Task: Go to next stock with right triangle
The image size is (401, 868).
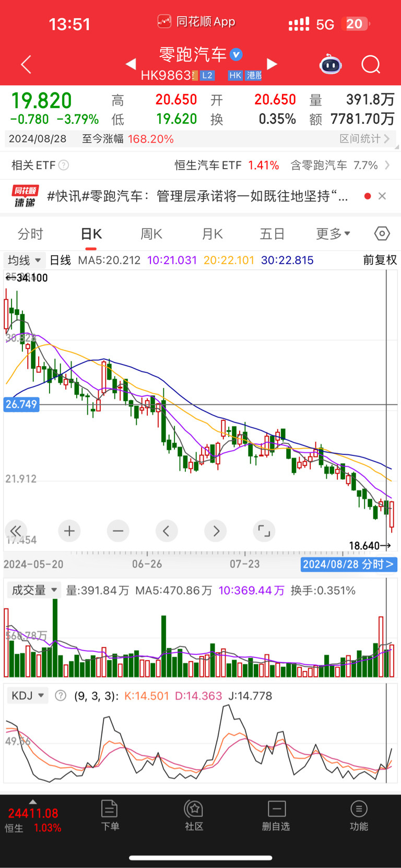Action: click(x=272, y=64)
